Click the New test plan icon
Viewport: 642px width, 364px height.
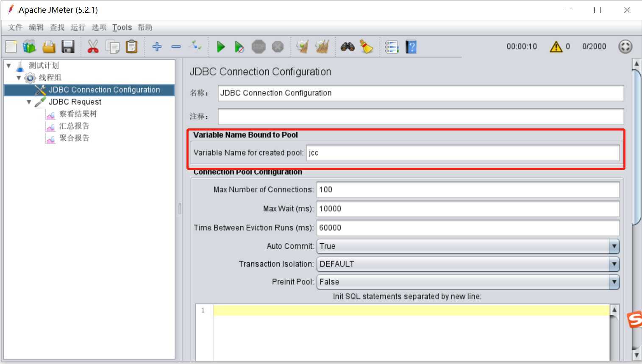point(11,47)
